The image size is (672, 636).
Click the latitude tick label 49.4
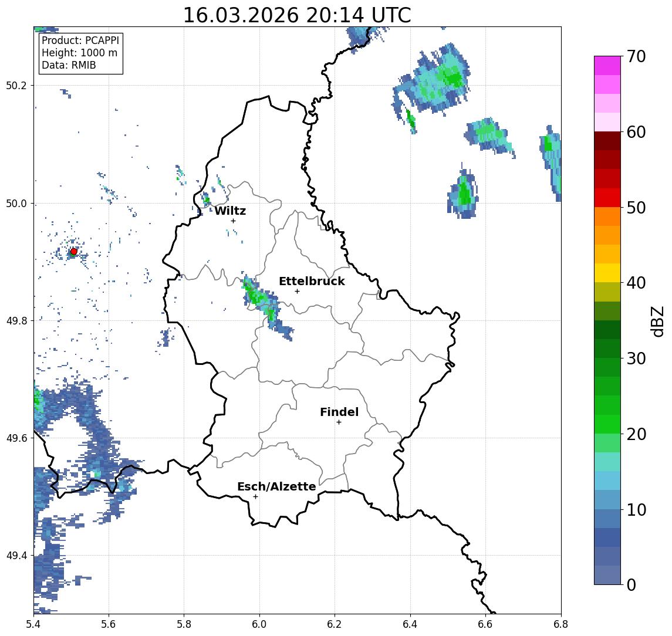[x=16, y=556]
